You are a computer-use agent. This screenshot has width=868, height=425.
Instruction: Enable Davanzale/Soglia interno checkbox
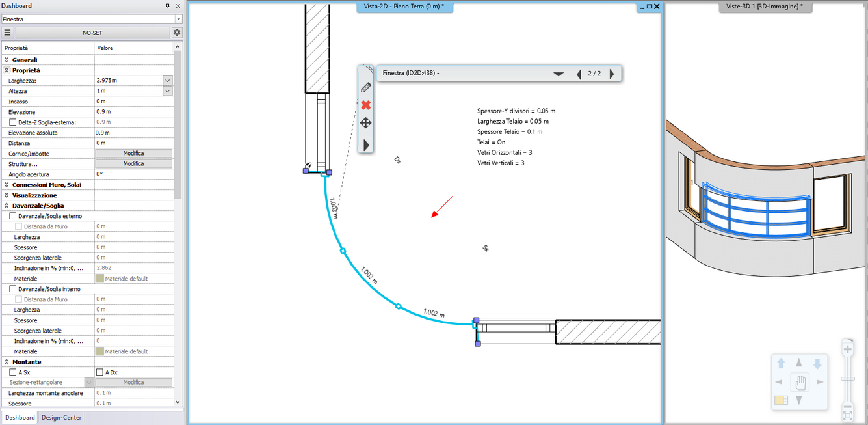click(x=13, y=289)
